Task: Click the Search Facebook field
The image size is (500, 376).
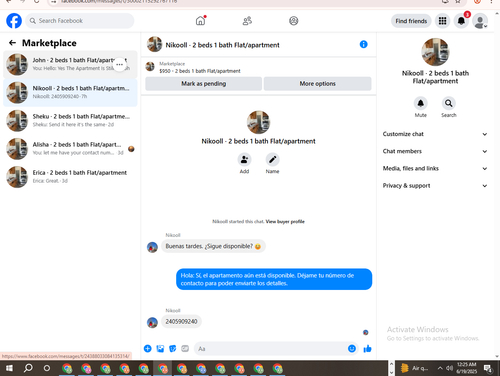Action: pos(80,21)
